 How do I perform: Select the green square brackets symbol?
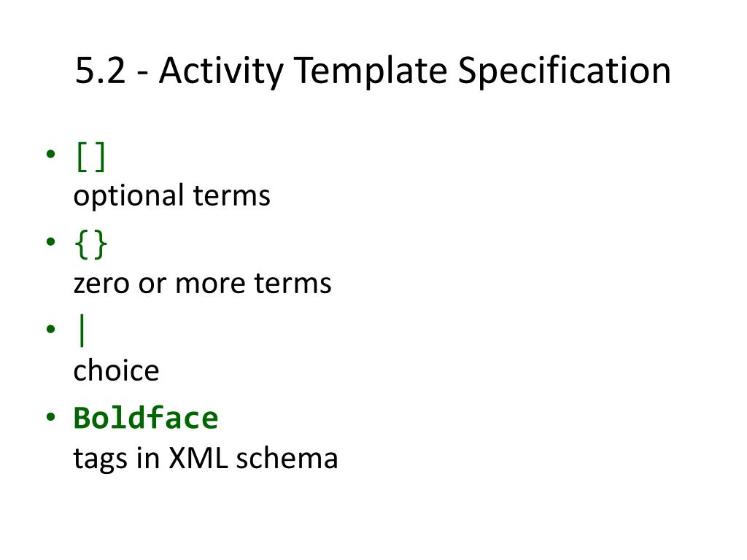[90, 157]
